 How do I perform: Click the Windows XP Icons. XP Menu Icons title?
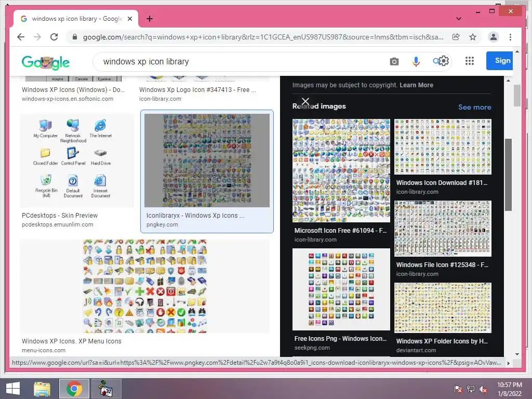72,341
